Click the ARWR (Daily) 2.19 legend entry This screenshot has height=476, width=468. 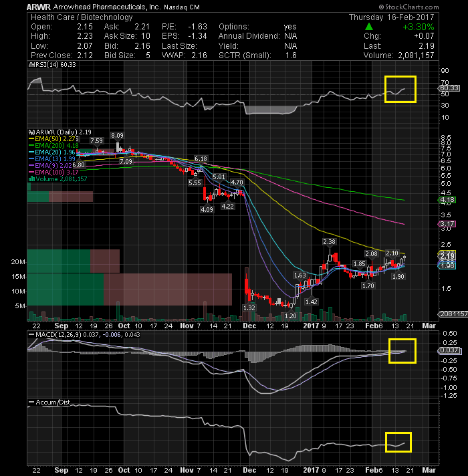click(60, 132)
